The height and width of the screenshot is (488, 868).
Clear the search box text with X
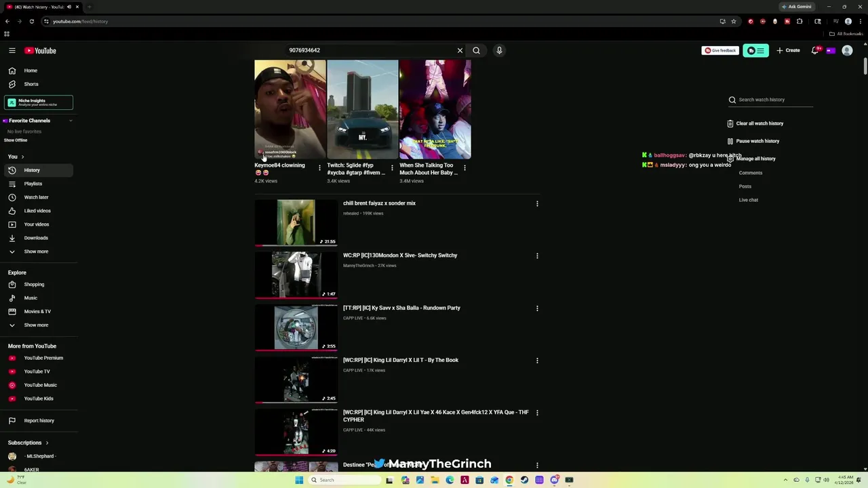click(460, 50)
